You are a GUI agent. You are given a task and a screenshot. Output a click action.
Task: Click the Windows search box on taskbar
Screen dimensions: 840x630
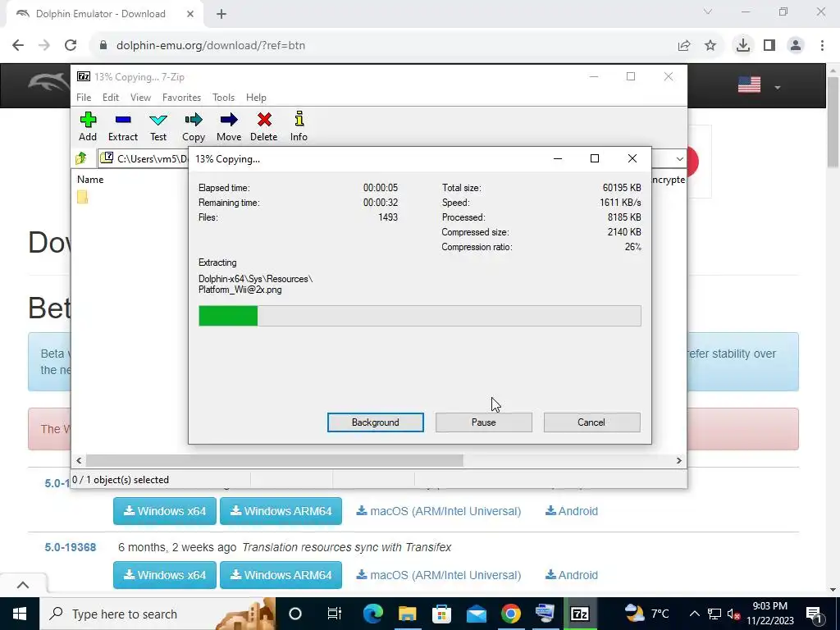click(157, 614)
